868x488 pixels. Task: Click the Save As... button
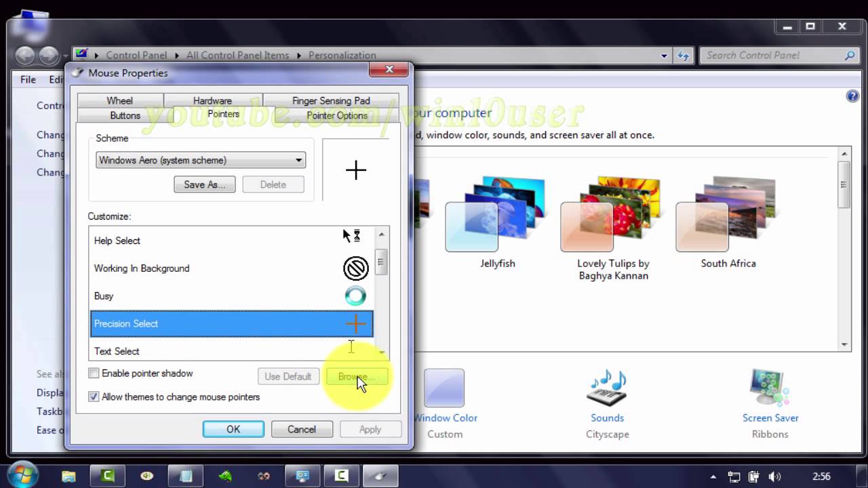pyautogui.click(x=204, y=184)
